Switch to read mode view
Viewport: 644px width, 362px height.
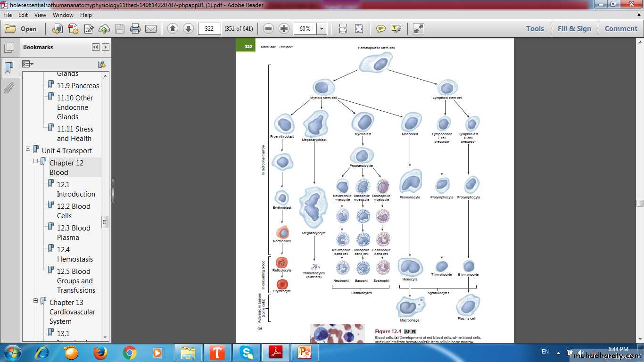pyautogui.click(x=418, y=29)
